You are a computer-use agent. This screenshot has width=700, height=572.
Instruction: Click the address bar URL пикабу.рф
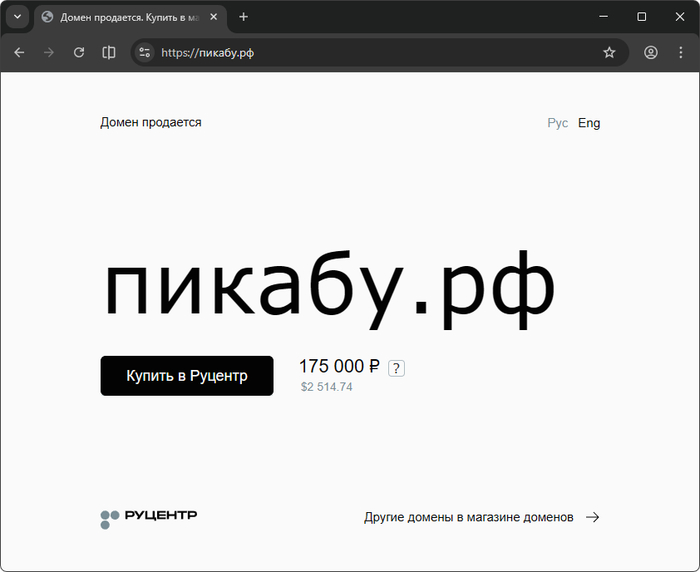click(208, 53)
